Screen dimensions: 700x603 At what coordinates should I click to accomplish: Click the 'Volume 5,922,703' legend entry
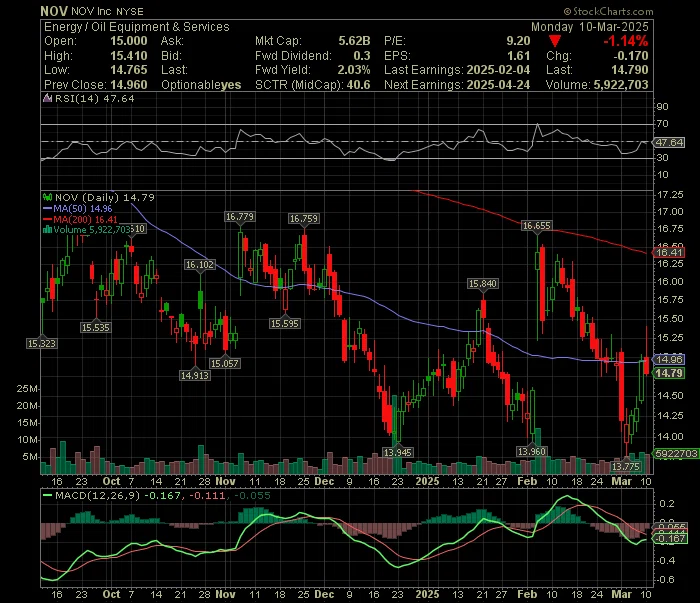[x=92, y=230]
